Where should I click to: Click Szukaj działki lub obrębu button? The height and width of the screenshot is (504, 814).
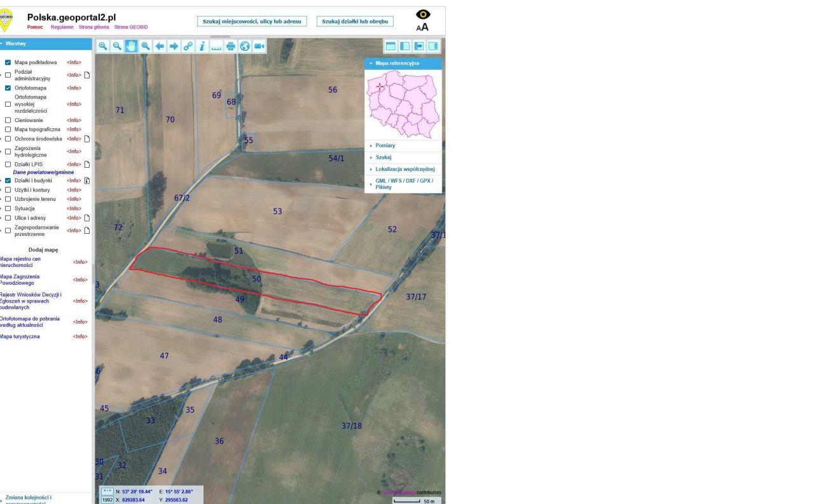coord(355,22)
